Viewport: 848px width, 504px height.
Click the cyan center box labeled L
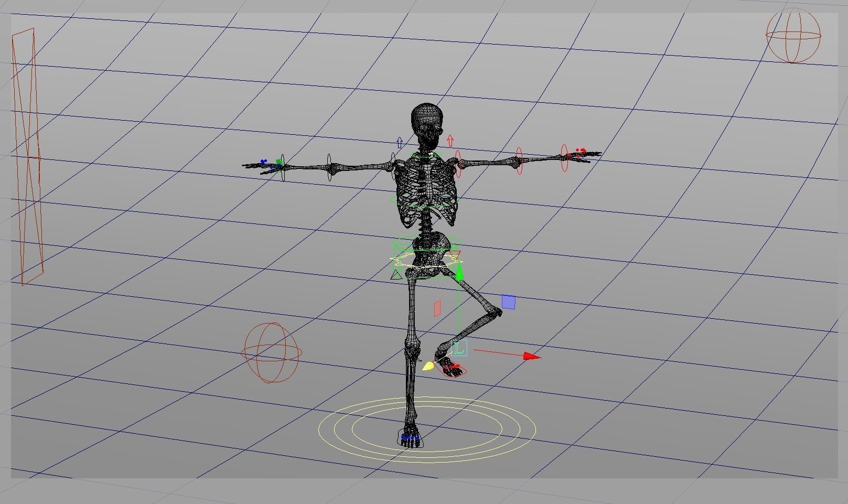point(459,348)
